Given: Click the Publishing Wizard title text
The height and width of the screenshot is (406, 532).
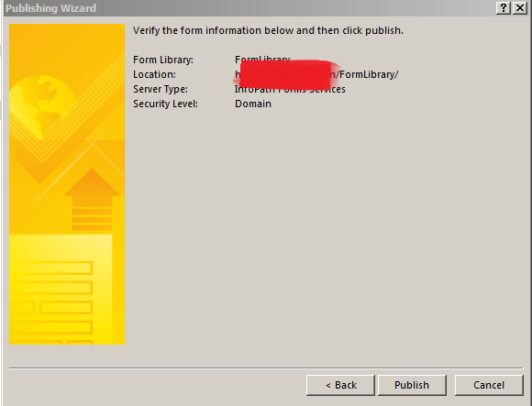Looking at the screenshot, I should click(50, 8).
